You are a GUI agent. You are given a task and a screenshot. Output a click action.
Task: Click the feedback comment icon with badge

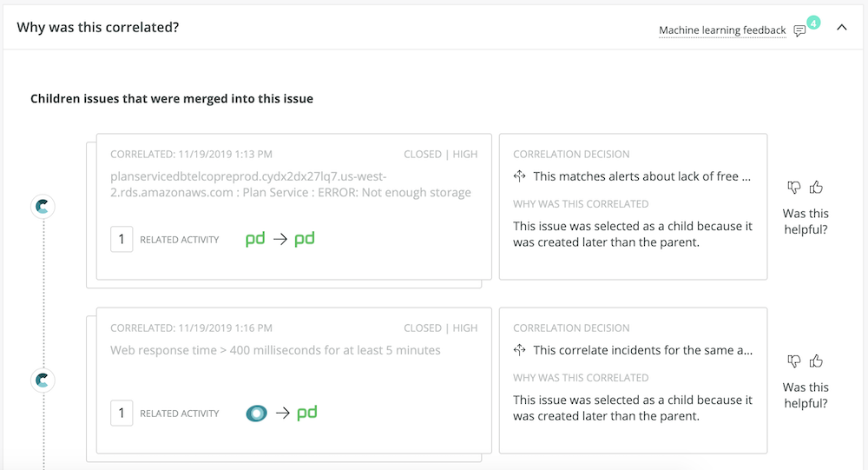[800, 30]
